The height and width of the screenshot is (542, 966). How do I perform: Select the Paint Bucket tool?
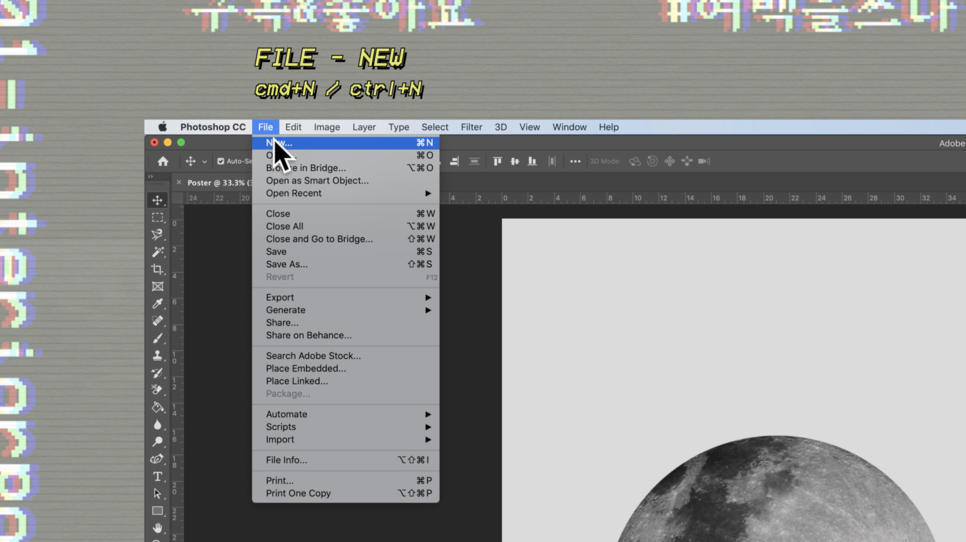tap(157, 407)
